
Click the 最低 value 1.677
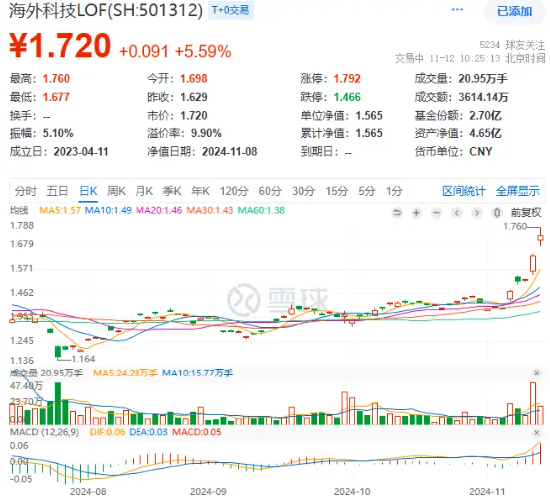(x=56, y=97)
